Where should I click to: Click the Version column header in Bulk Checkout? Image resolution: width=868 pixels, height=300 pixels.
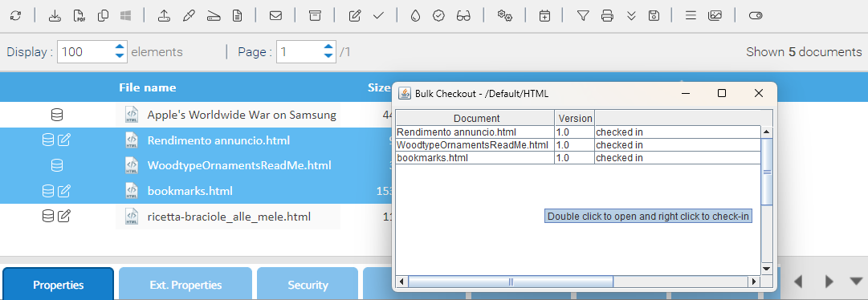click(575, 119)
